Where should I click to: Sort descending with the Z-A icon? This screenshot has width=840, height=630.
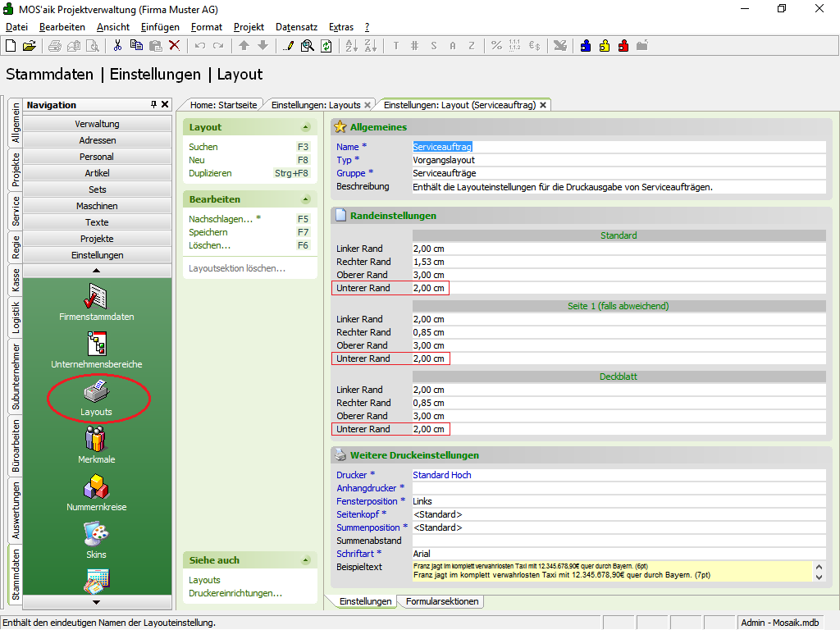click(371, 46)
